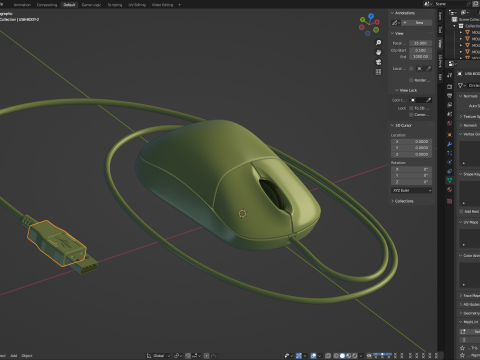Enable the Render Region checkbox
Image resolution: width=480 pixels, height=360 pixels.
click(411, 80)
